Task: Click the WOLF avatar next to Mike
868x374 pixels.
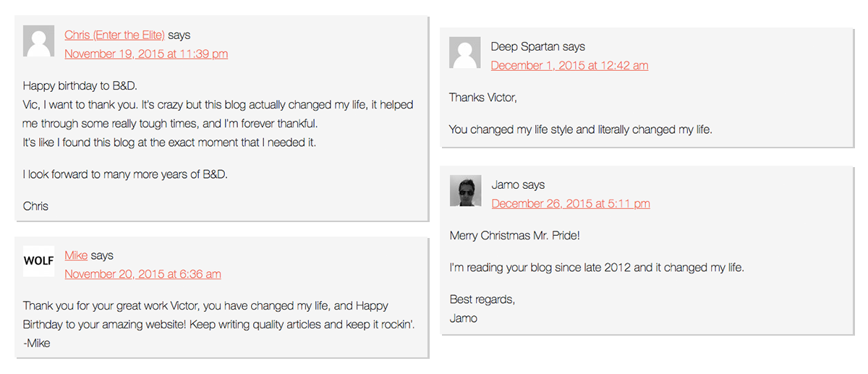Action: 38,261
